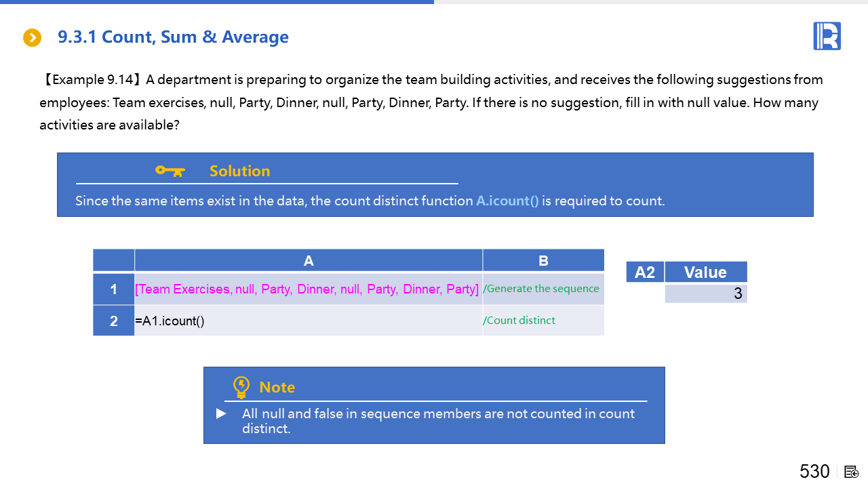Click the triangle bullet in the Note box
868x488 pixels.
[221, 413]
